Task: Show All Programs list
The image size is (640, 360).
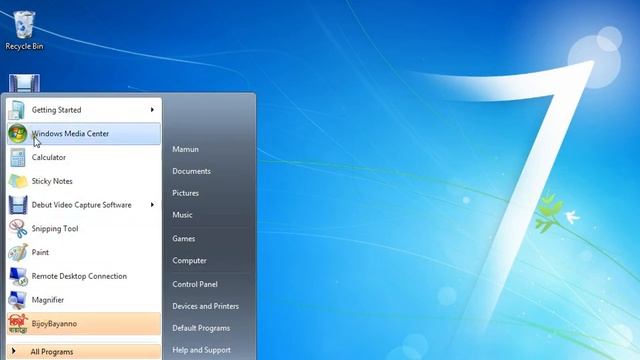Action: click(84, 351)
